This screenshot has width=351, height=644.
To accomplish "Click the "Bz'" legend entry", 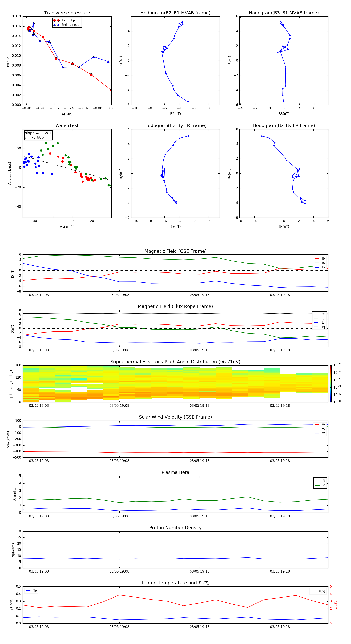I will (320, 323).
